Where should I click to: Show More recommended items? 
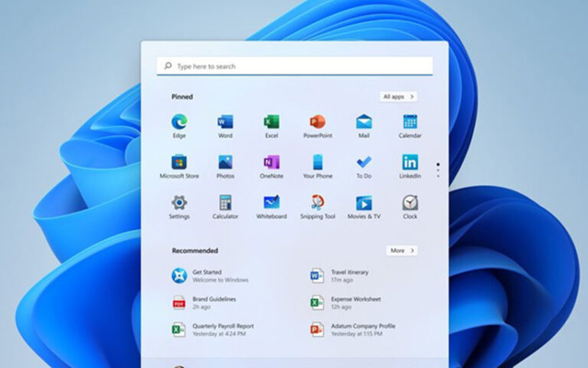[x=402, y=251]
